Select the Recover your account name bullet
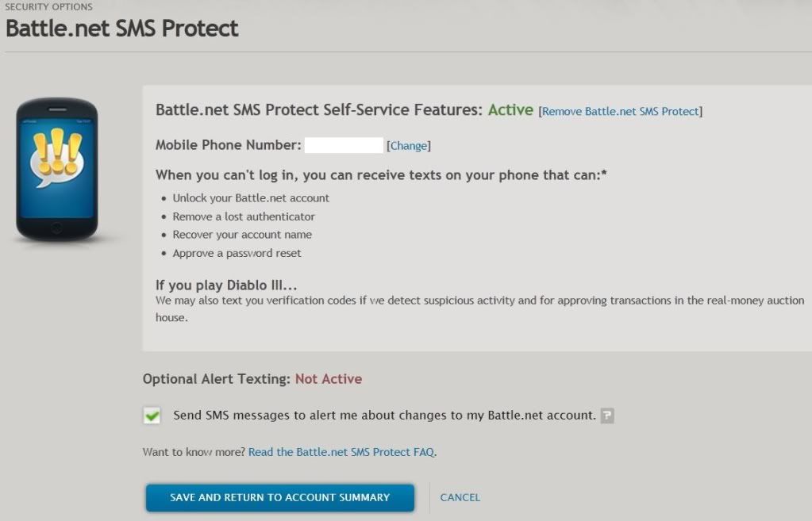812x521 pixels. pyautogui.click(x=242, y=235)
